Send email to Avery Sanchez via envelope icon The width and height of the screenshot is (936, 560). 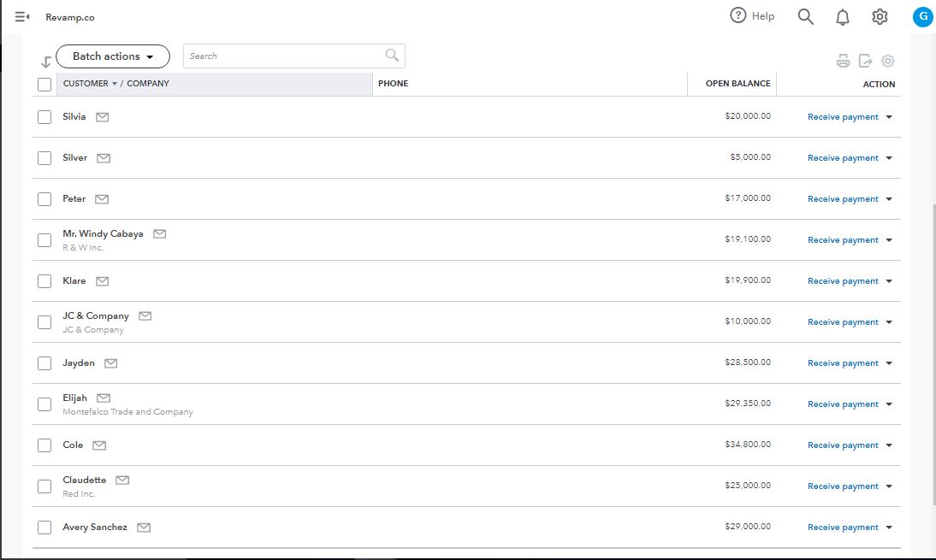click(144, 528)
